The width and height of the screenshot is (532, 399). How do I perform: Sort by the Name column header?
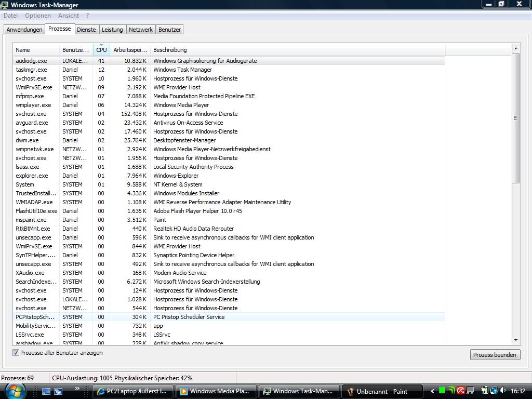(36, 50)
